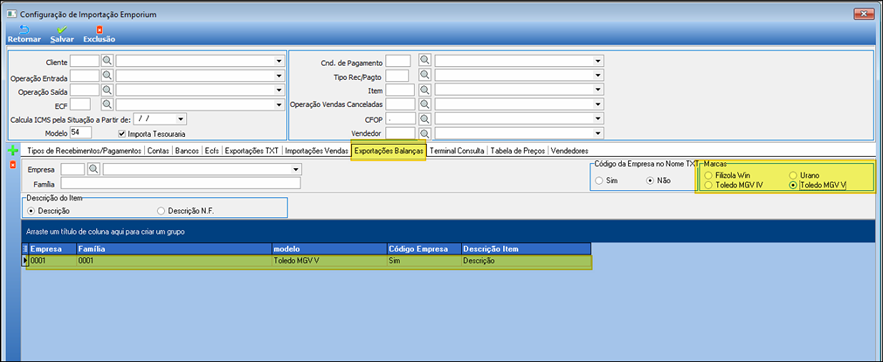Open ECF search magnifier
The image size is (883, 362).
107,104
